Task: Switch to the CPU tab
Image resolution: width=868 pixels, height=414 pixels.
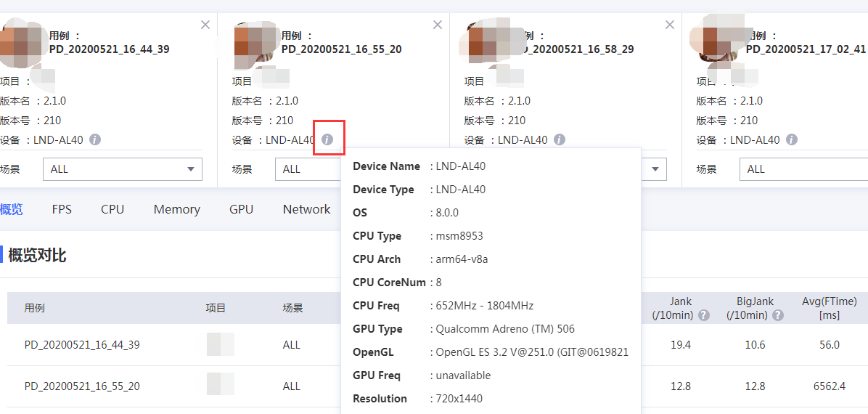Action: pyautogui.click(x=112, y=209)
